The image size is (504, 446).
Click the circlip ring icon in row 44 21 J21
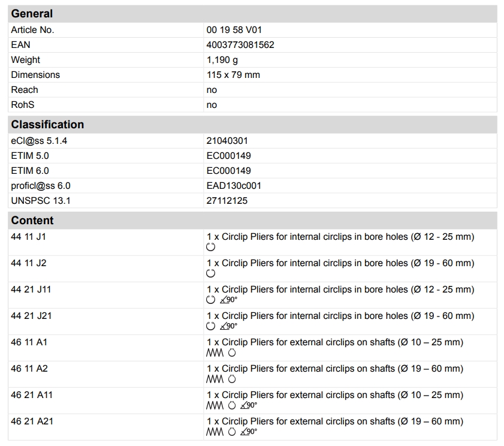210,326
